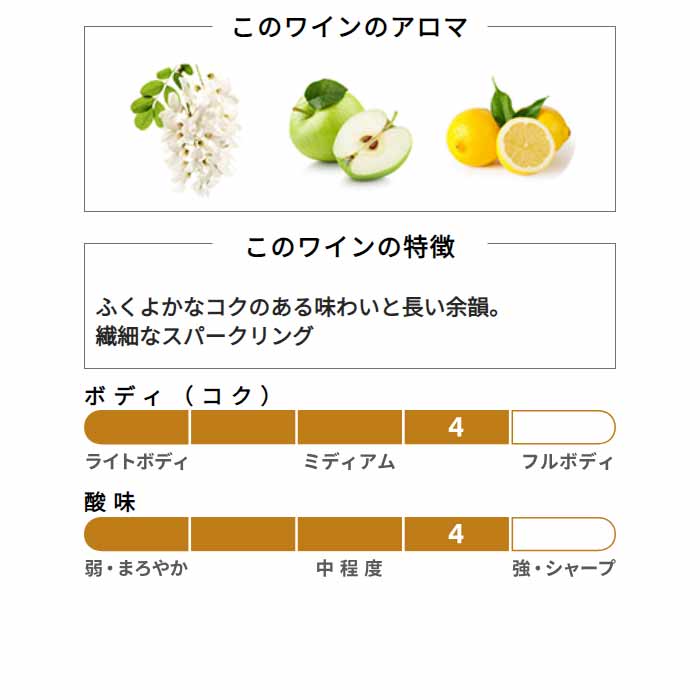
Task: Click acidity bar segment marked 4
Action: [456, 534]
